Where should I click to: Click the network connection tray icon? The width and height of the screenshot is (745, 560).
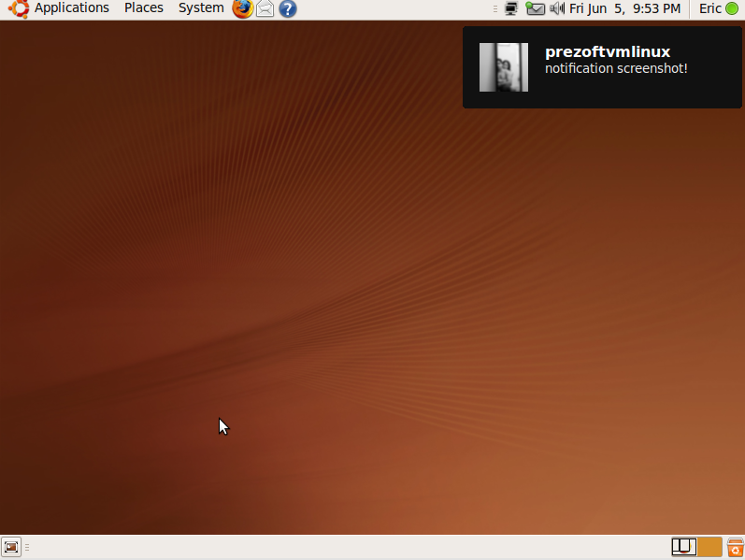click(511, 8)
